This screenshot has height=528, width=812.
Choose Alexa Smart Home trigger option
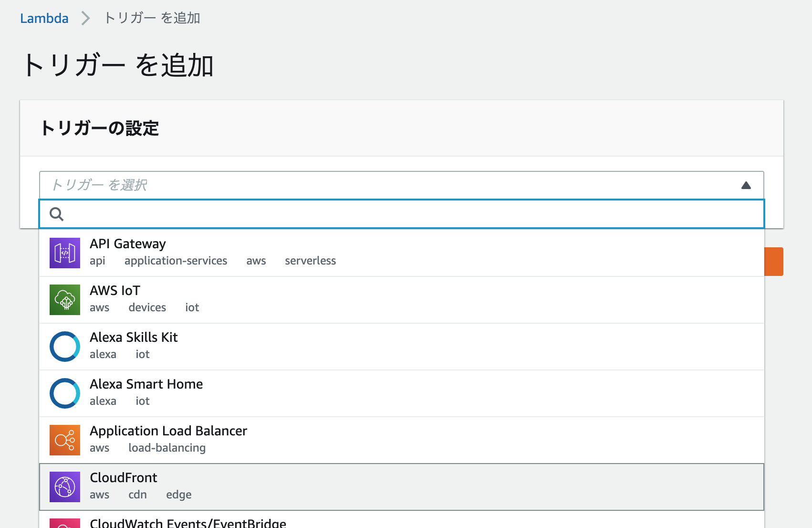coord(402,393)
